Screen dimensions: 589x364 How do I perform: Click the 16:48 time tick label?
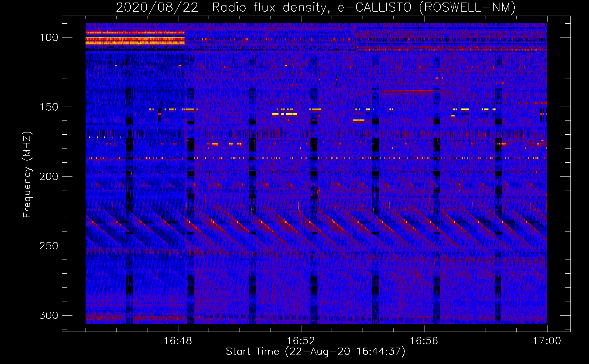[x=178, y=341]
